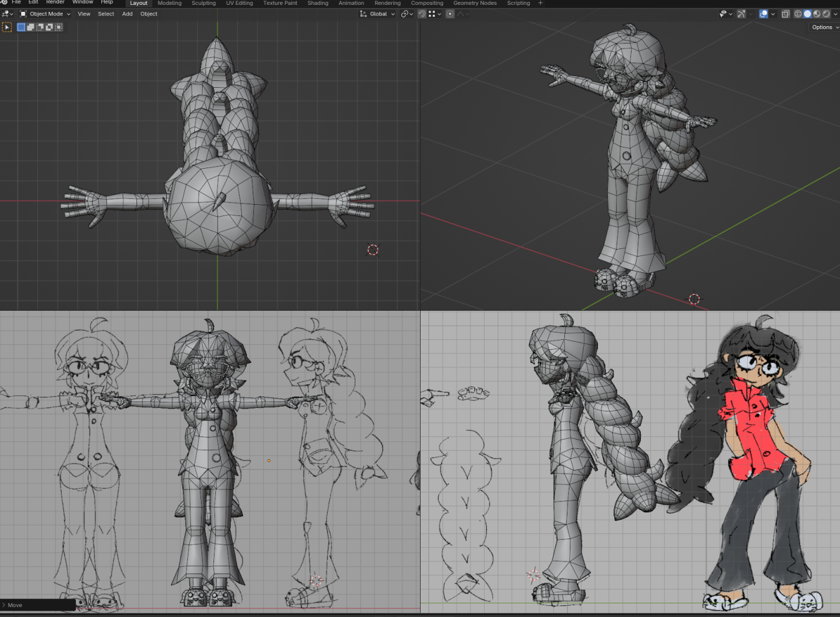
Task: Open the viewport shading options dropdown
Action: (x=835, y=14)
